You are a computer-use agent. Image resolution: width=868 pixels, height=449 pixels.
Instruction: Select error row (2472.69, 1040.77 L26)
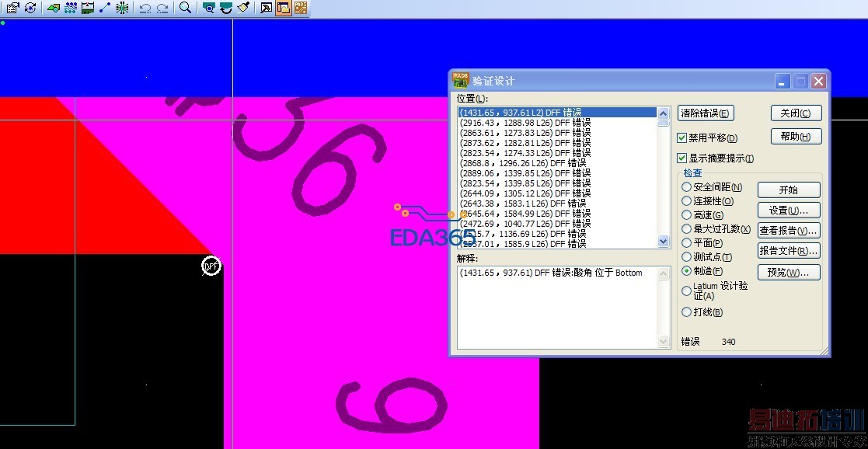(x=557, y=223)
